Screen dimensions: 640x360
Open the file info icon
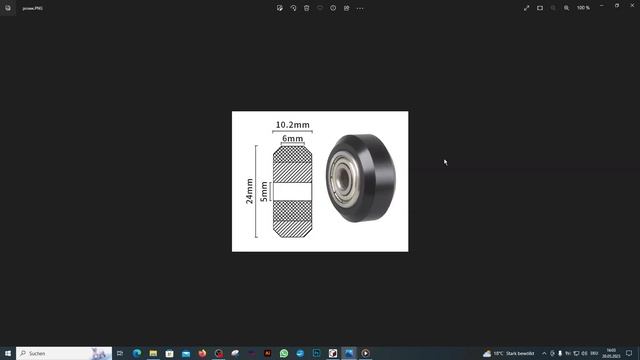333,8
